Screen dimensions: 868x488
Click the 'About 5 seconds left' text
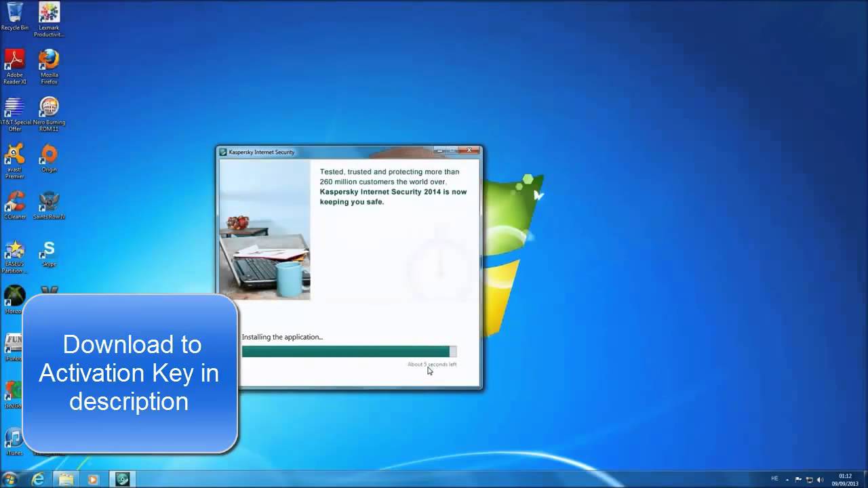click(432, 364)
